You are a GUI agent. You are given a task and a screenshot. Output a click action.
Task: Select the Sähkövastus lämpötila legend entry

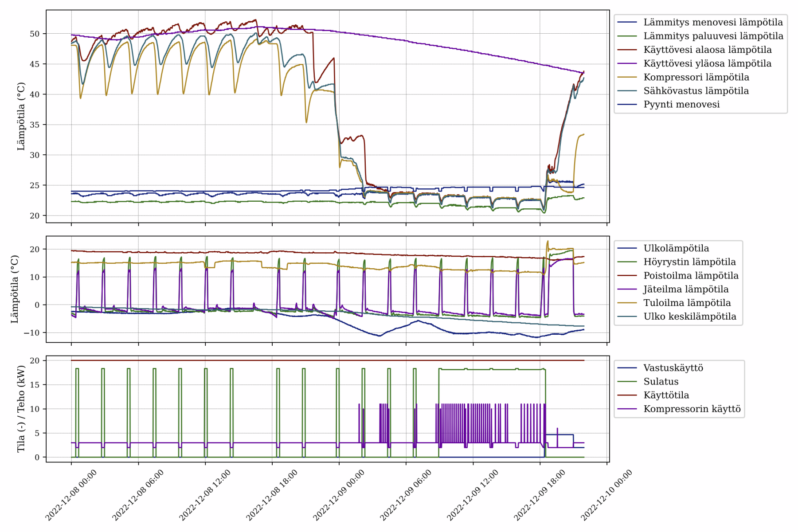(x=696, y=91)
